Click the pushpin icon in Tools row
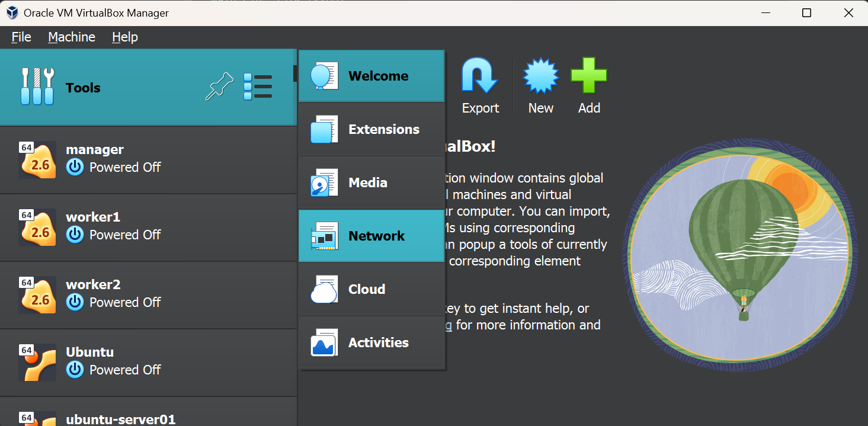This screenshot has height=426, width=868. click(x=219, y=87)
